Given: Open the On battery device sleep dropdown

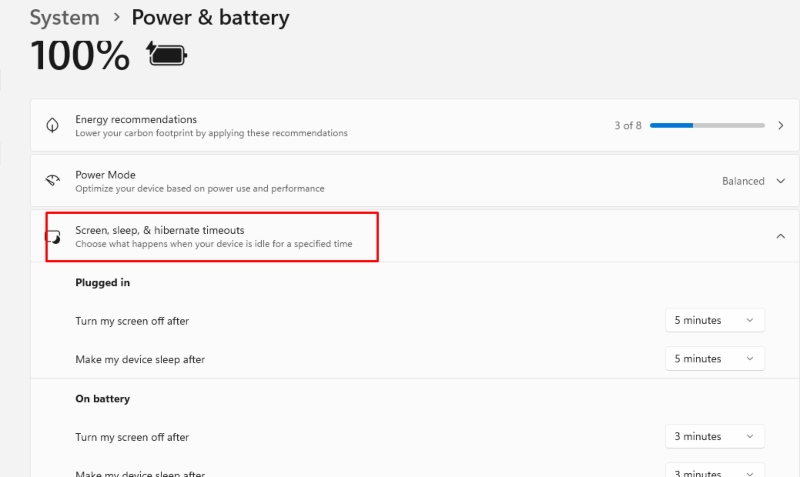Looking at the screenshot, I should tap(715, 470).
